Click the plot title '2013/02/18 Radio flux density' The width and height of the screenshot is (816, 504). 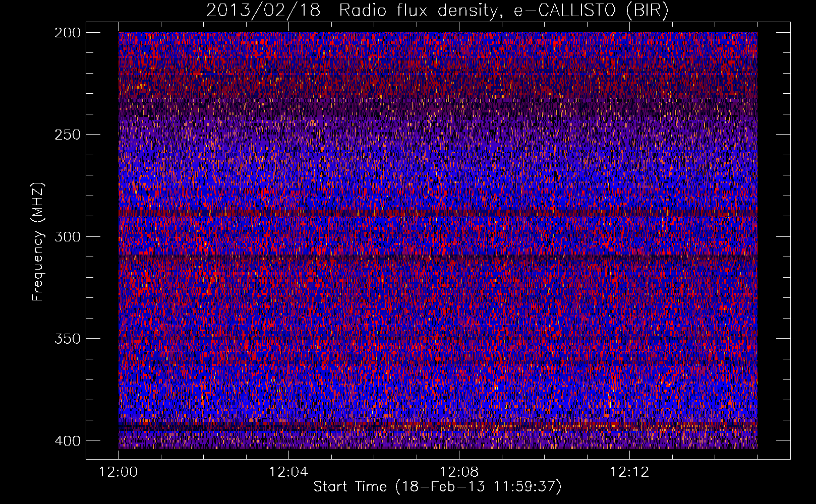(437, 11)
